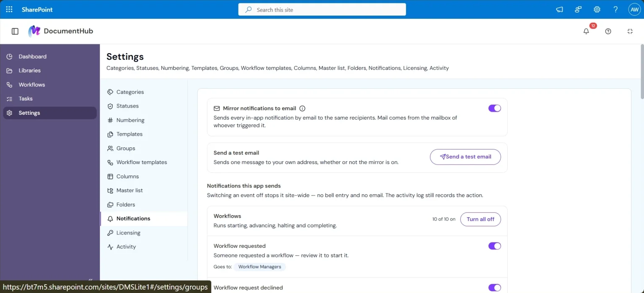Viewport: 644px width, 293px height.
Task: Click the DocumentHub help question icon
Action: (x=608, y=31)
